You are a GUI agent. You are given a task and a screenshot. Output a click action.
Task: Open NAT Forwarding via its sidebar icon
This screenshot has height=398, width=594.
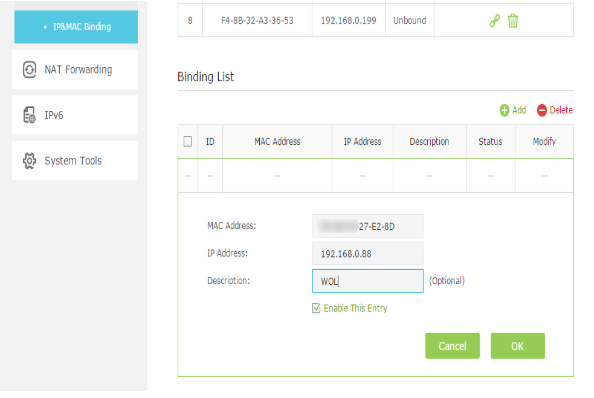(x=29, y=70)
